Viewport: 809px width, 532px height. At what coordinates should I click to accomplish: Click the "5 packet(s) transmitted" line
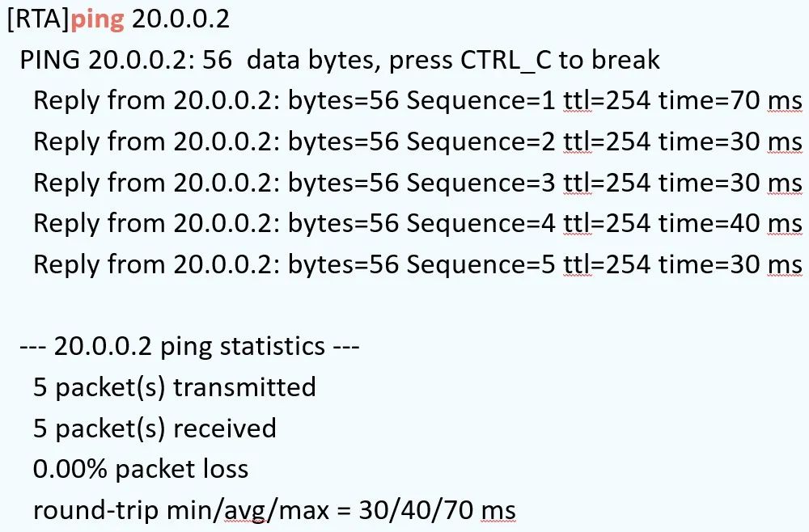(x=174, y=387)
